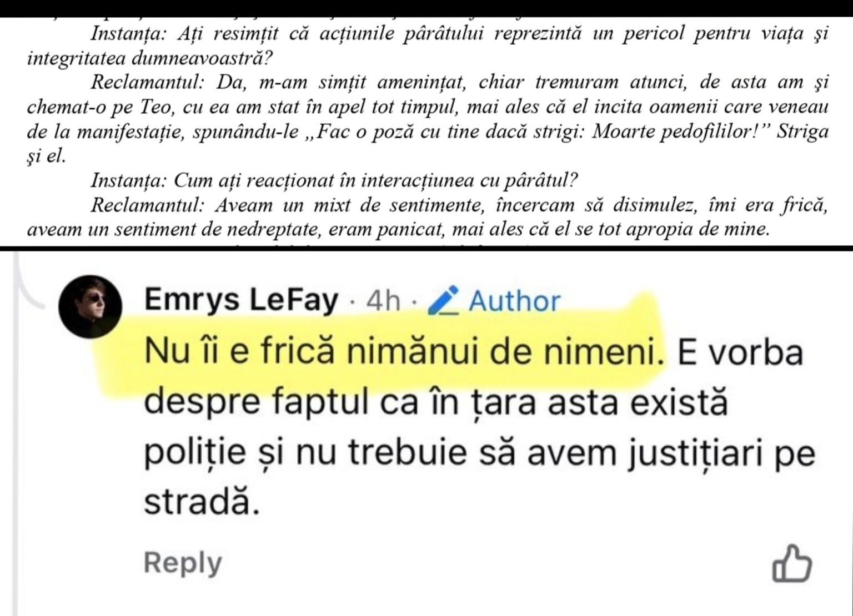Select the blue Author label
The width and height of the screenshot is (853, 616).
(515, 301)
